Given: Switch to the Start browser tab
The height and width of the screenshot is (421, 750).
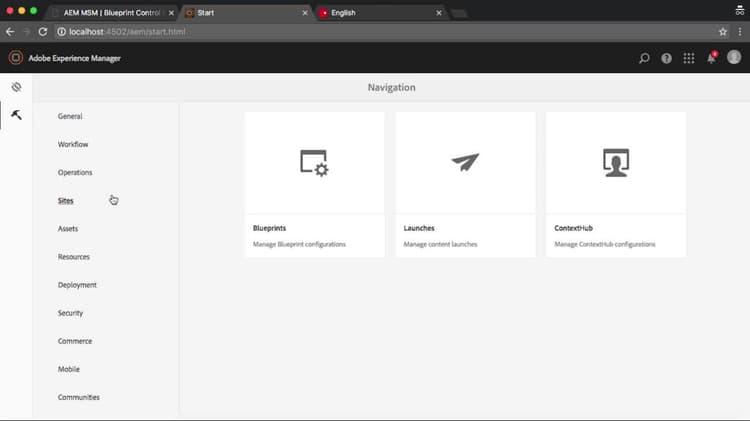Looking at the screenshot, I should coord(244,13).
